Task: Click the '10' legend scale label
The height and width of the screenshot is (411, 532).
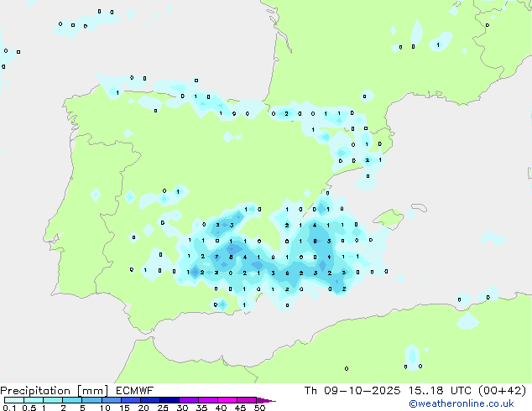Action: point(105,408)
